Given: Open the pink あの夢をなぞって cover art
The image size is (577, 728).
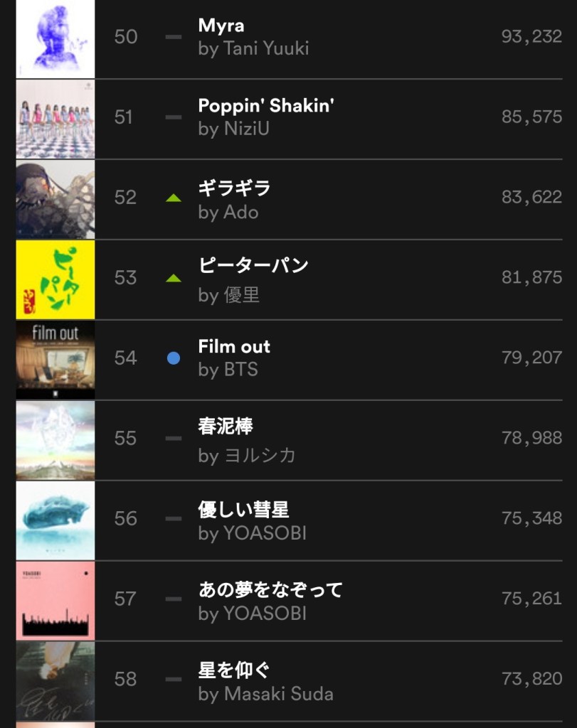Looking at the screenshot, I should click(55, 601).
